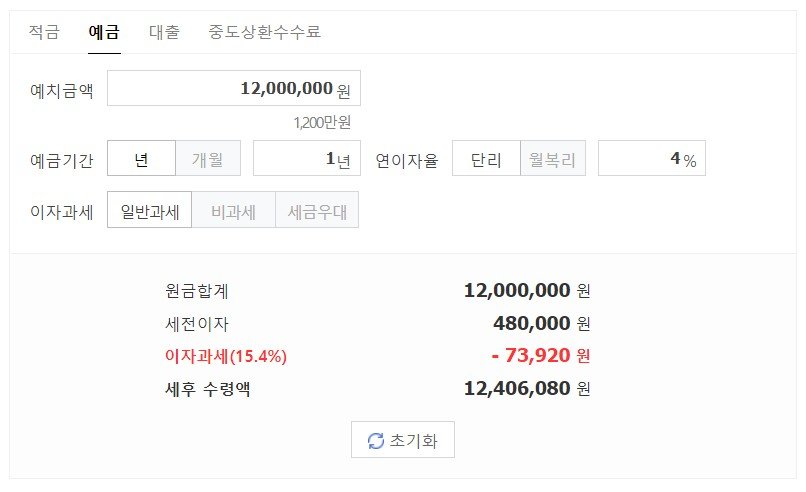The image size is (806, 492).
Task: Choose 개월 for deposit period unit
Action: point(208,158)
